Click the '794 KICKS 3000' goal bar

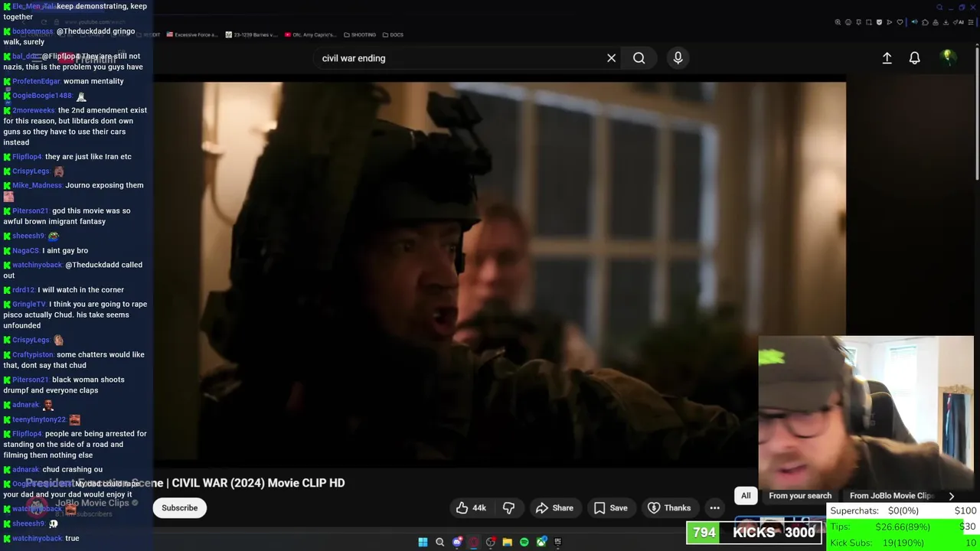click(x=754, y=533)
